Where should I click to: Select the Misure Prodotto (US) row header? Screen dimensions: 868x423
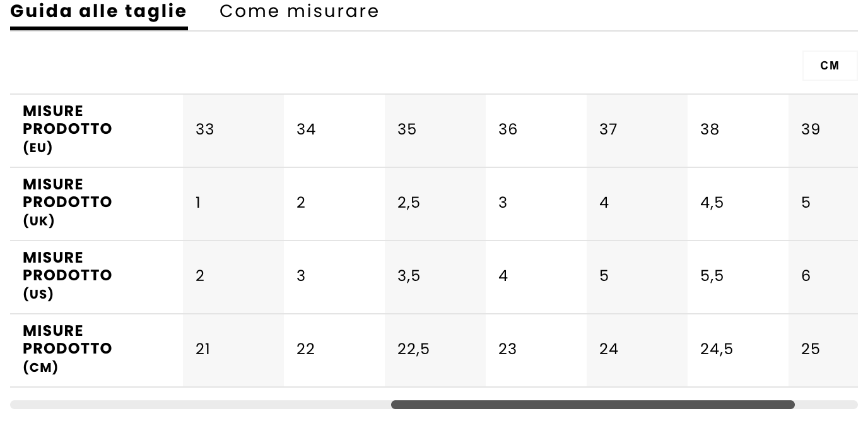67,276
